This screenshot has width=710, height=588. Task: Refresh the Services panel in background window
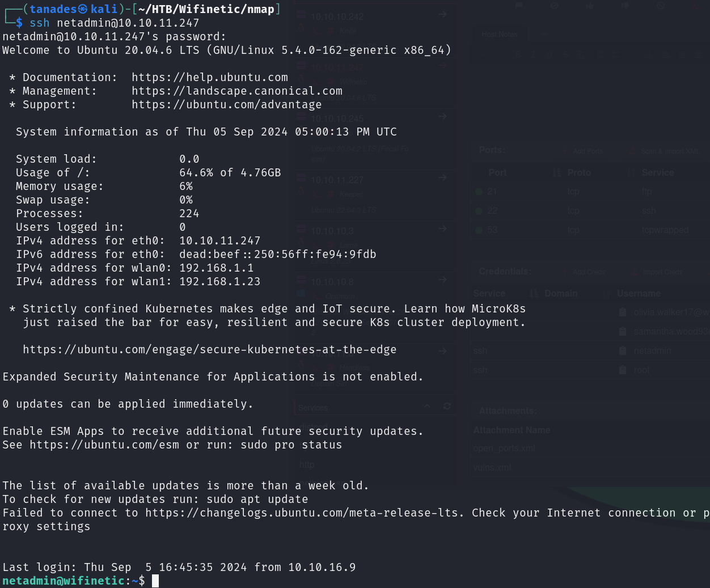[x=447, y=407]
